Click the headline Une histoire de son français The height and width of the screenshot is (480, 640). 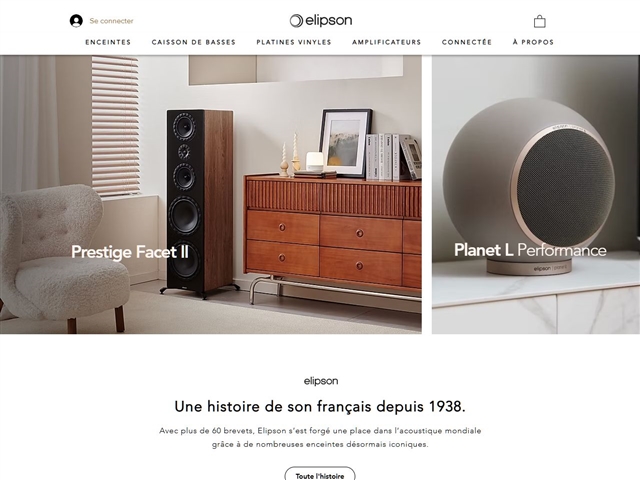pyautogui.click(x=320, y=407)
